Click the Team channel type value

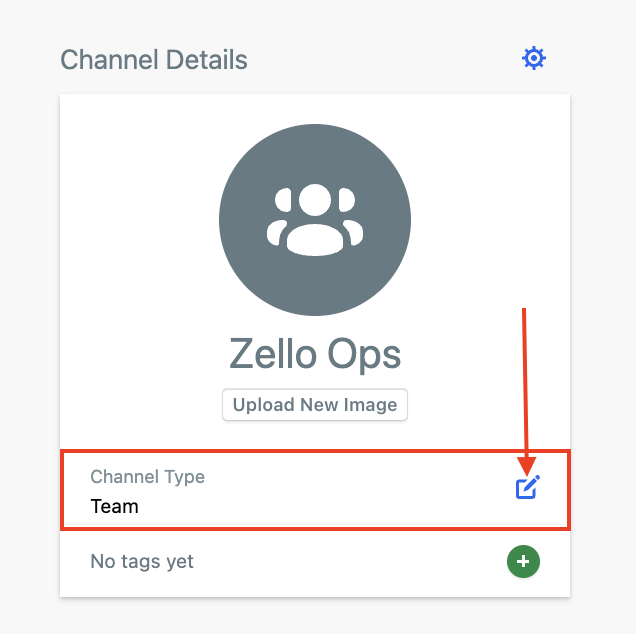point(114,507)
